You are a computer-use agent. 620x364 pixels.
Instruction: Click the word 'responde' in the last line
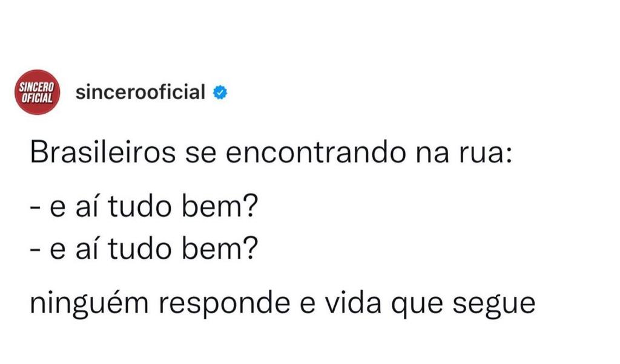click(225, 305)
